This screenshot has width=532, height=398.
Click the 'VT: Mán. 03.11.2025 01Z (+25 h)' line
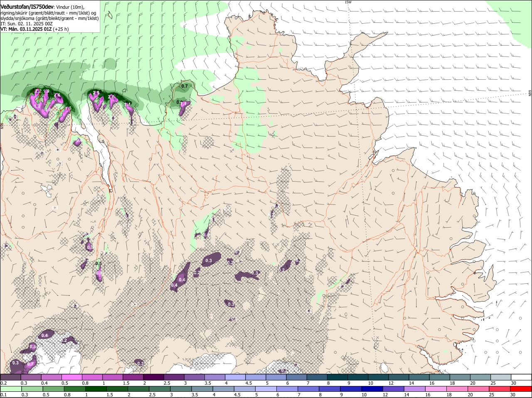point(34,29)
